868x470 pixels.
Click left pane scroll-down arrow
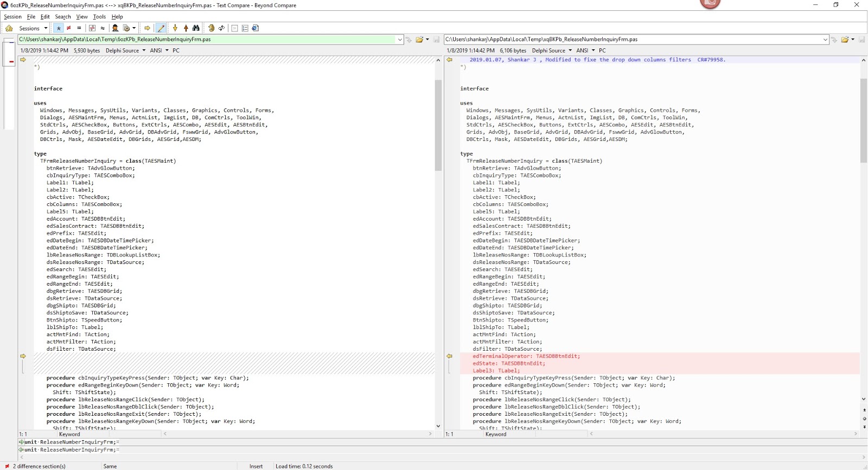point(438,426)
